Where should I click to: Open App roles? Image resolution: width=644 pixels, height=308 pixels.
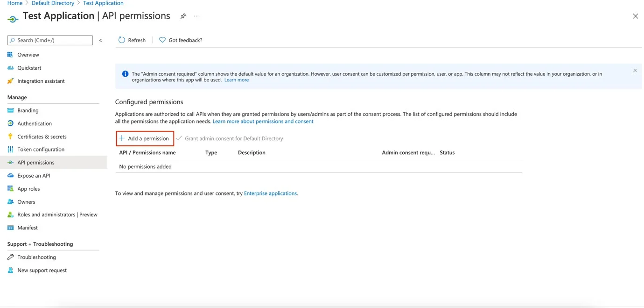tap(28, 189)
